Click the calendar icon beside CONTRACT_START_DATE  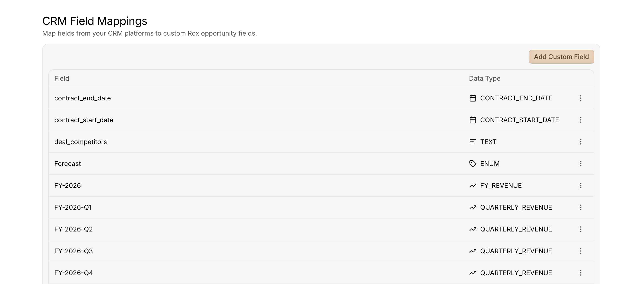pyautogui.click(x=473, y=120)
